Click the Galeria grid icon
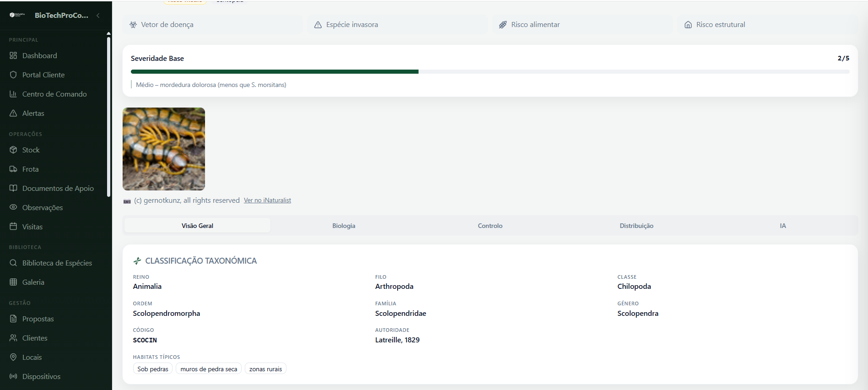 tap(13, 282)
